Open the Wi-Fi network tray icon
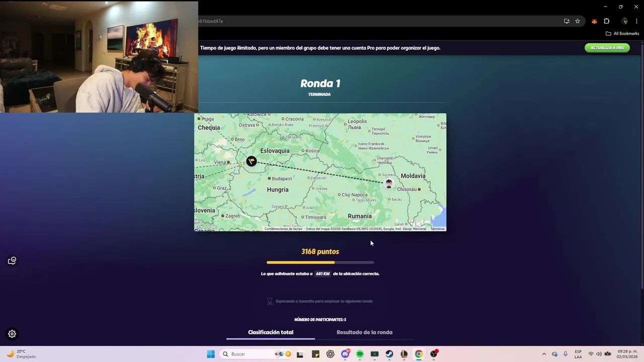Viewport: 644px width, 362px height. 591,354
